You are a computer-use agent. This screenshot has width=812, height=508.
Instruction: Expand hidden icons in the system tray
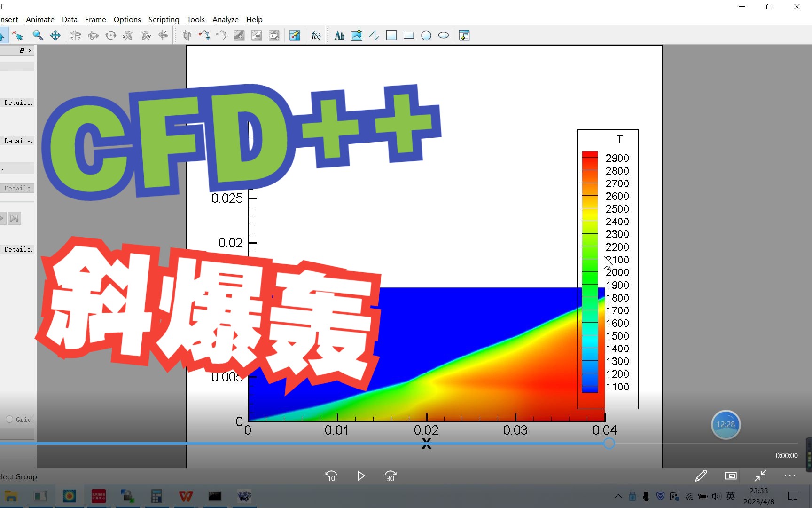(618, 496)
